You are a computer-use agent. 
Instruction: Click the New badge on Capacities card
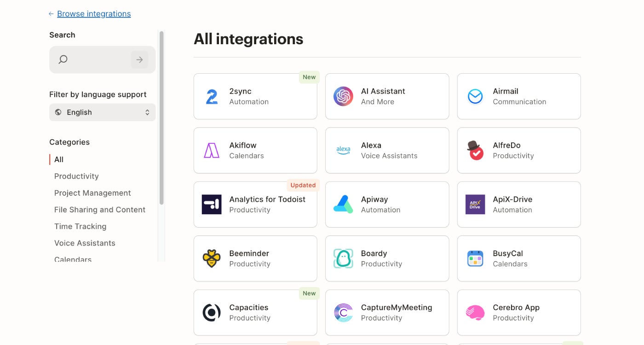[309, 293]
